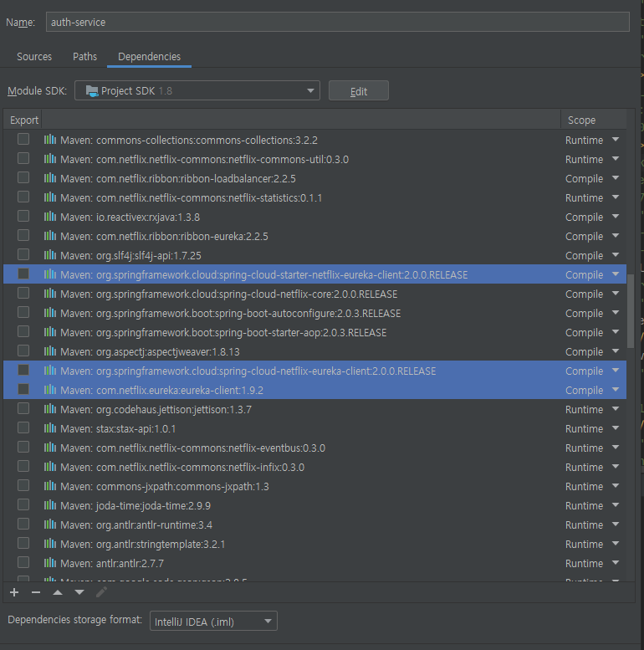Viewport: 644px width, 650px height.
Task: Click the Move Up arrow icon
Action: [58, 592]
